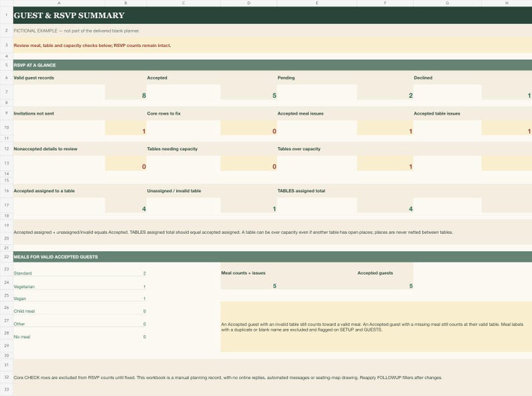Click the Accepted guests value 5 in row 24

(x=411, y=286)
